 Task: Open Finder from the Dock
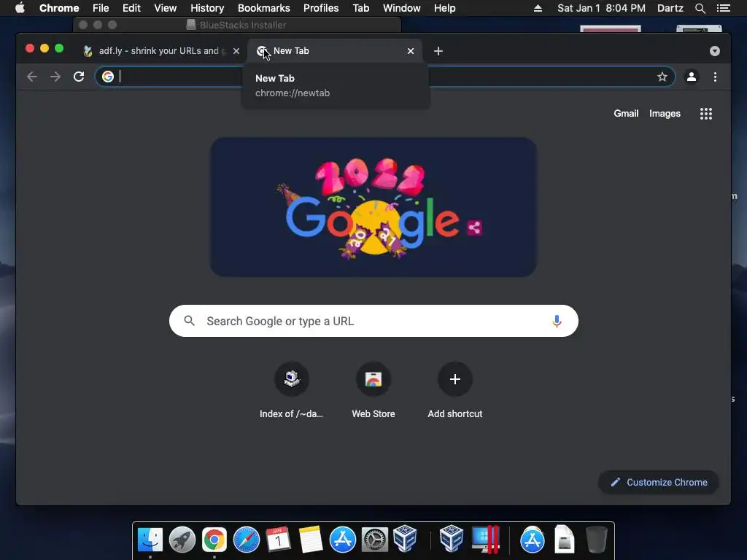(150, 540)
